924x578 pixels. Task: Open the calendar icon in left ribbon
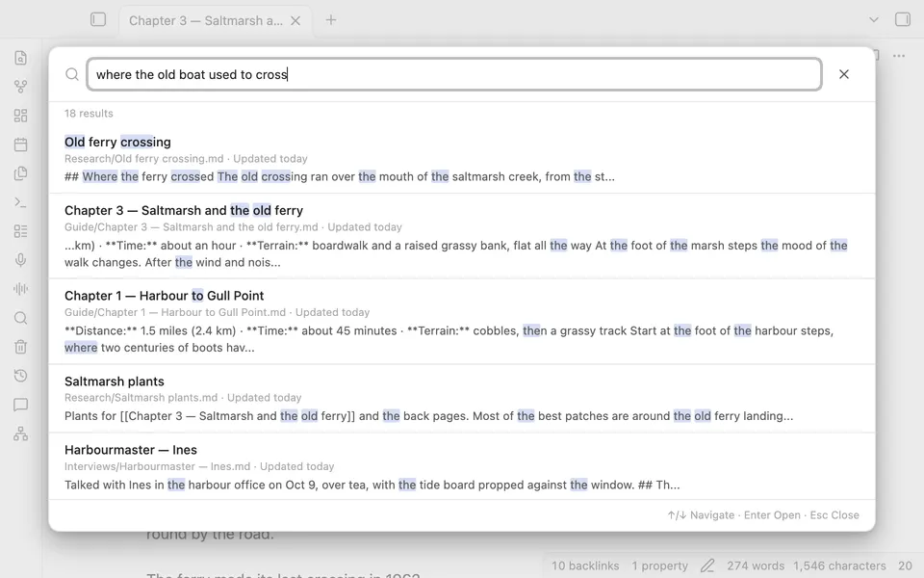pos(20,144)
